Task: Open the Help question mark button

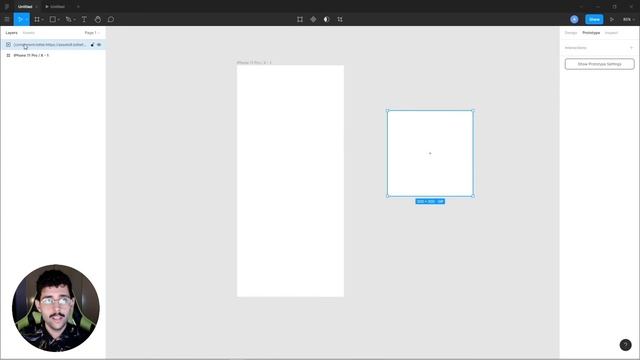Action: (625, 345)
